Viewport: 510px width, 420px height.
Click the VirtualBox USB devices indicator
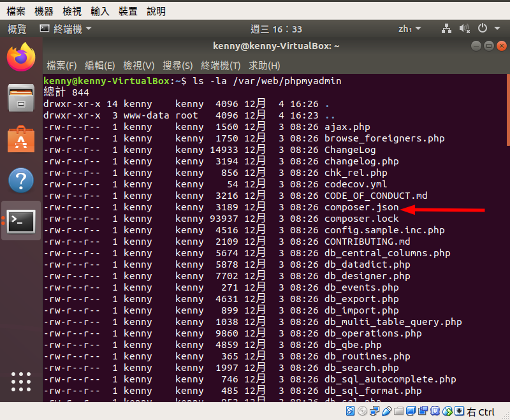point(386,411)
